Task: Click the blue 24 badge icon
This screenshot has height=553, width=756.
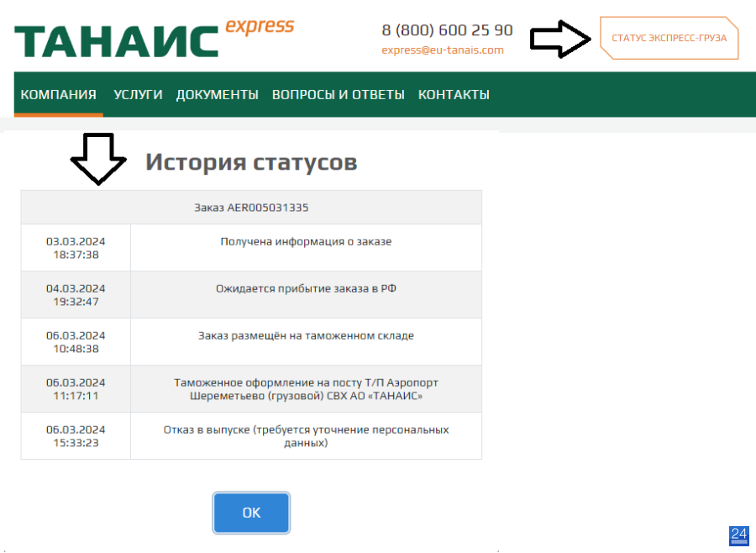Action: tap(738, 536)
